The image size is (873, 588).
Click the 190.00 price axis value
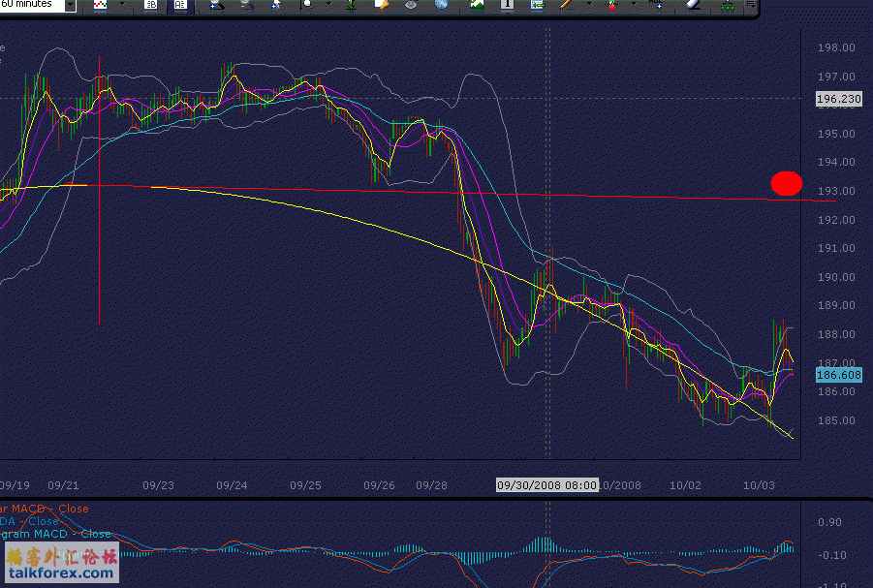[836, 277]
